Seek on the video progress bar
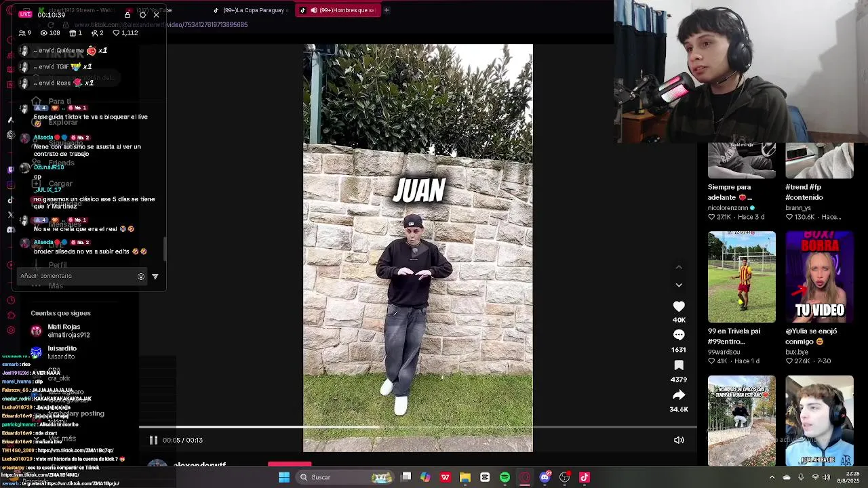The height and width of the screenshot is (488, 868). click(418, 427)
